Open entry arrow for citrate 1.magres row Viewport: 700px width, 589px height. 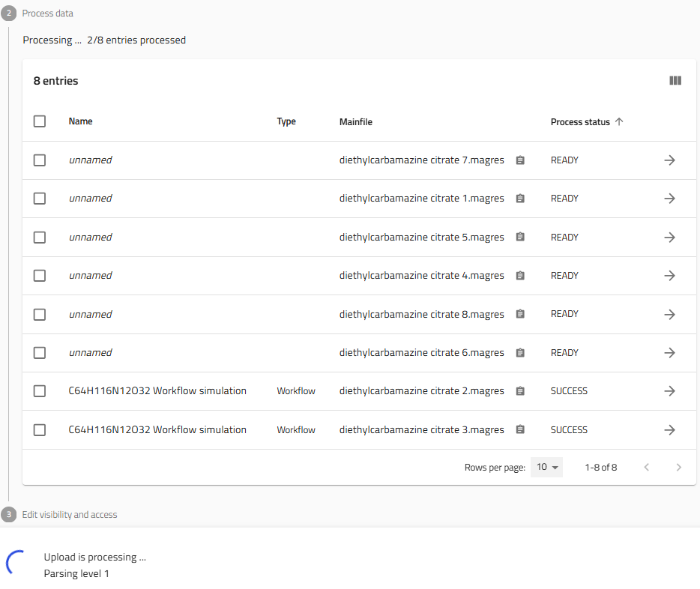(669, 198)
